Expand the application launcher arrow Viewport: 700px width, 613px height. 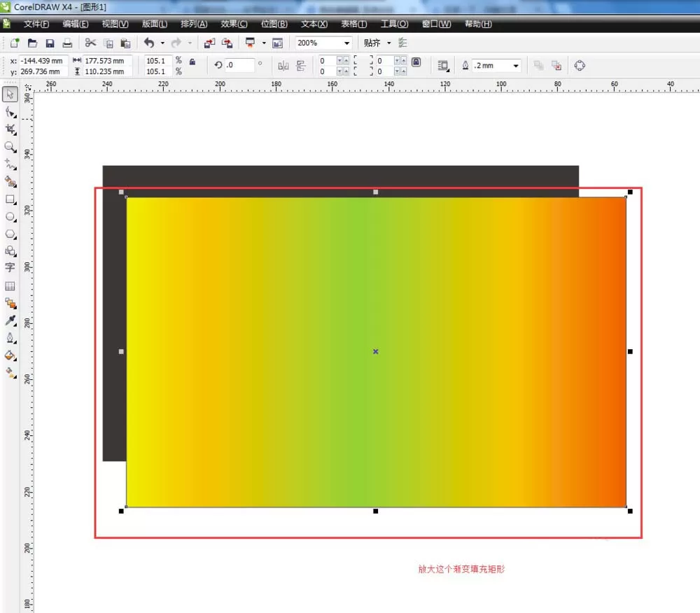(264, 43)
